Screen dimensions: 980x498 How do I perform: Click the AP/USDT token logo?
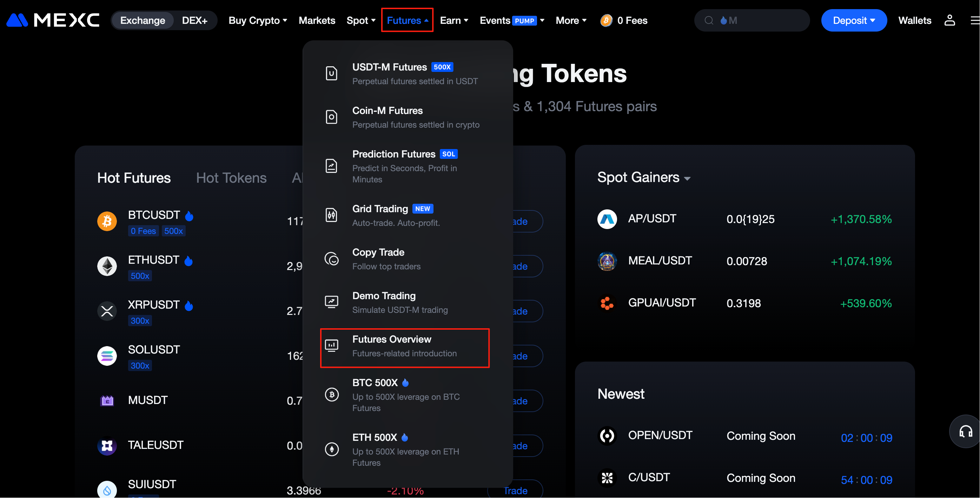[607, 219]
